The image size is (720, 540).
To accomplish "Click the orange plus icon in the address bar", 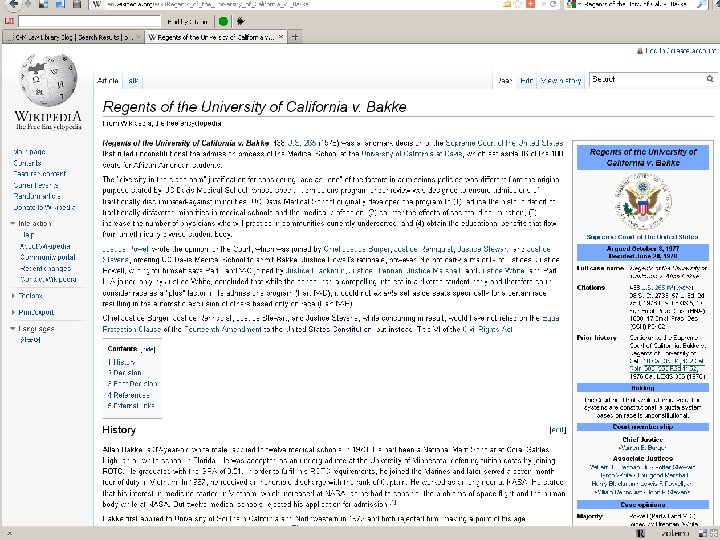I will pos(530,4).
